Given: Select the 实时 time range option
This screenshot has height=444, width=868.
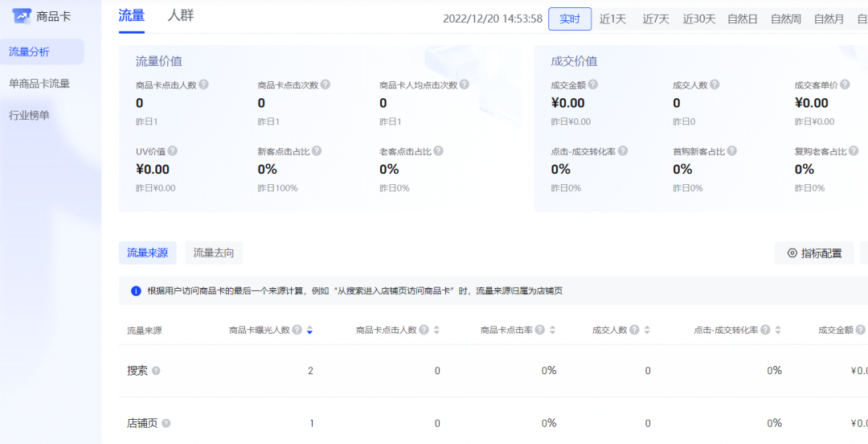Looking at the screenshot, I should (570, 18).
